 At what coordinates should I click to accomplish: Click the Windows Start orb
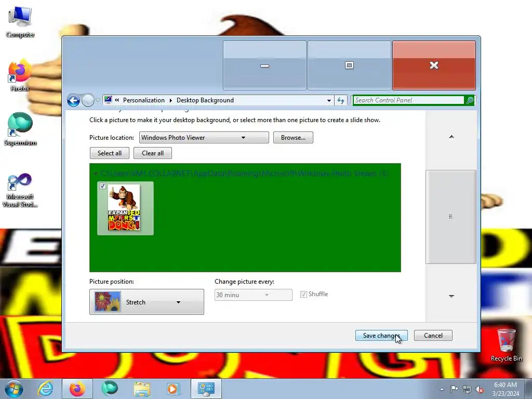(x=14, y=389)
